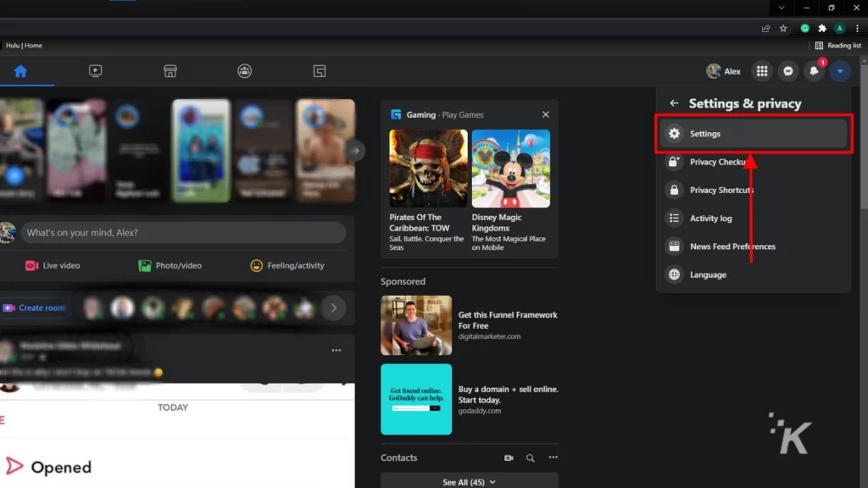Click the News Feed Preferences icon
This screenshot has height=488, width=868.
coord(674,247)
